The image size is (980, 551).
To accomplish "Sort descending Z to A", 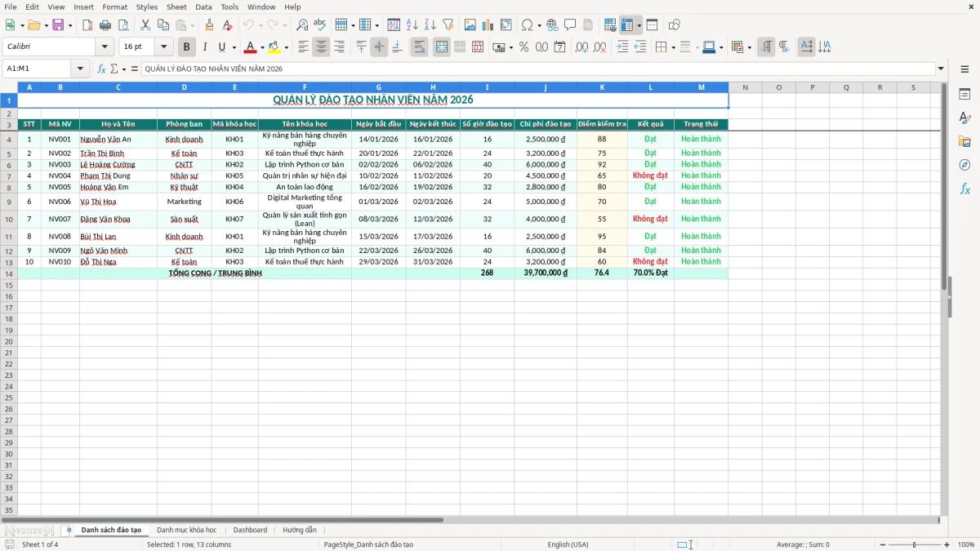I will click(x=430, y=25).
